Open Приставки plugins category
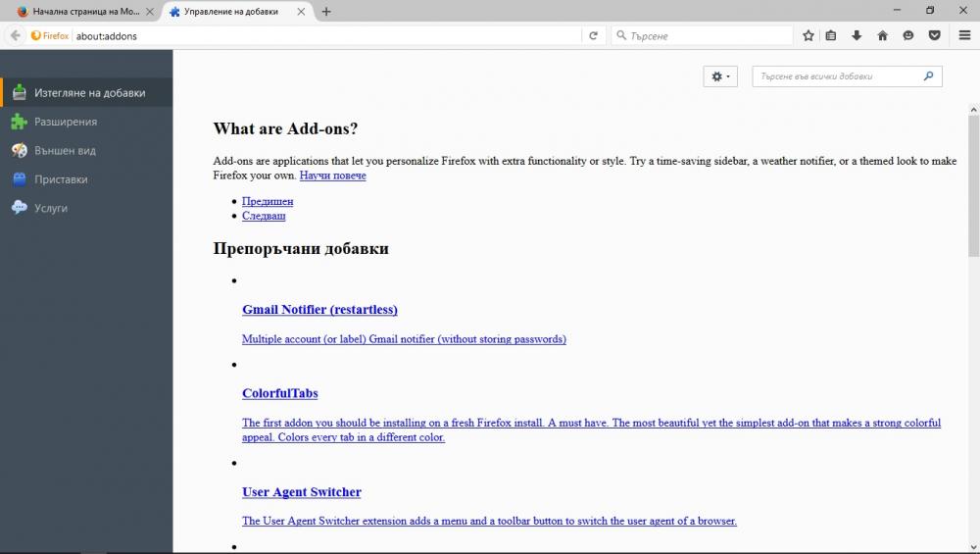This screenshot has width=980, height=554. [x=86, y=178]
